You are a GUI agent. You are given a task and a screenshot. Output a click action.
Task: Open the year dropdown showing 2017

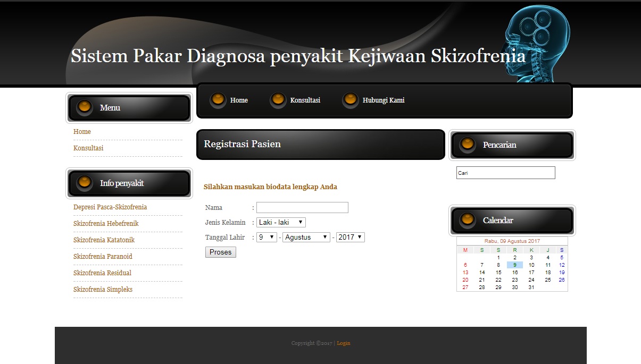point(350,237)
